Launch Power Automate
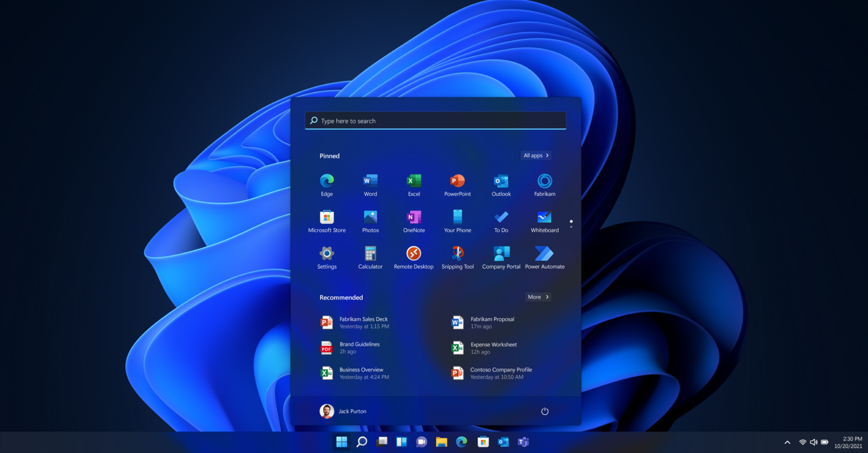 click(544, 258)
